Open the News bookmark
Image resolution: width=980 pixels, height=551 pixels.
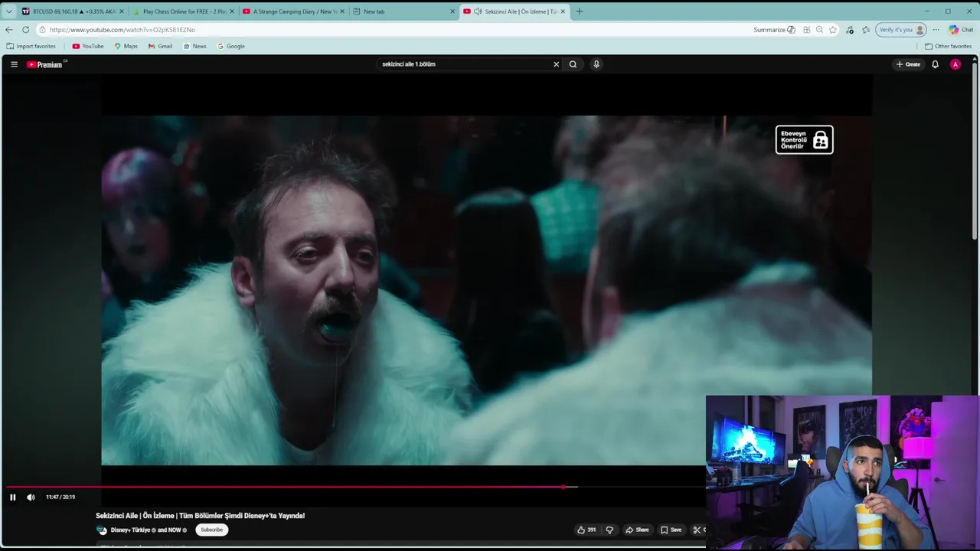tap(194, 46)
